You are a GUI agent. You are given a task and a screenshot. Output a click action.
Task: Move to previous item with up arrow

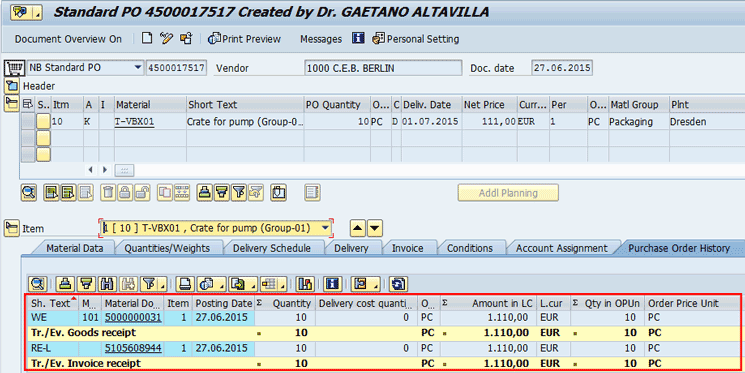point(357,229)
